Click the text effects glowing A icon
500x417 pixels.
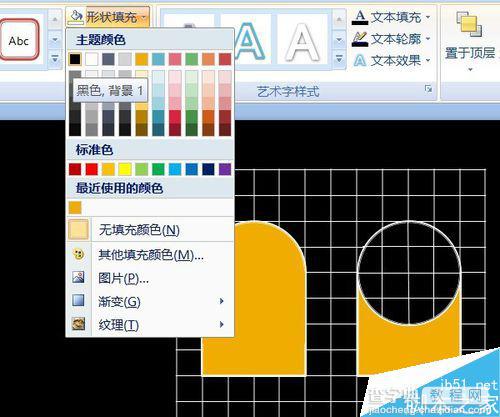(x=360, y=61)
